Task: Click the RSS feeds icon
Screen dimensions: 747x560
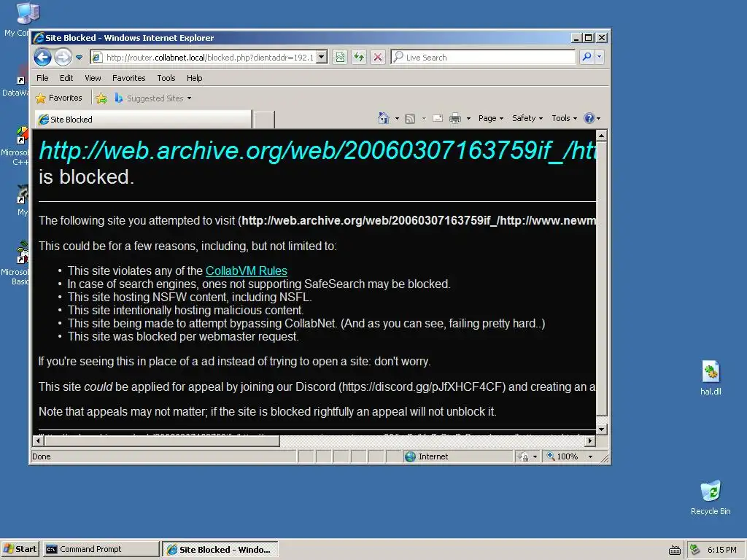Action: (x=410, y=118)
